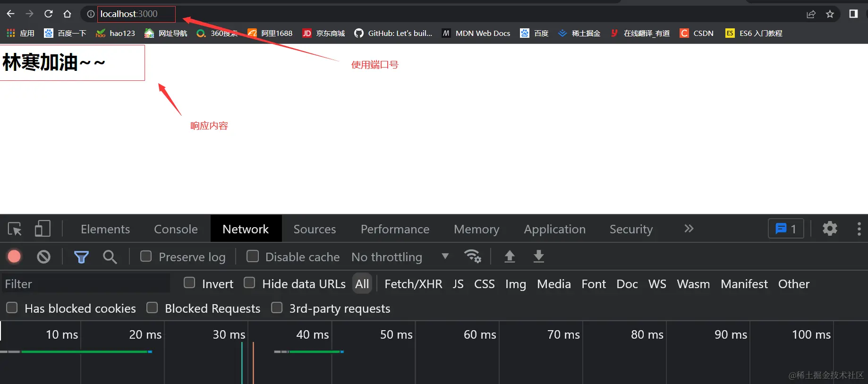Go back with the browser back arrow
Image resolution: width=868 pixels, height=384 pixels.
pos(10,14)
